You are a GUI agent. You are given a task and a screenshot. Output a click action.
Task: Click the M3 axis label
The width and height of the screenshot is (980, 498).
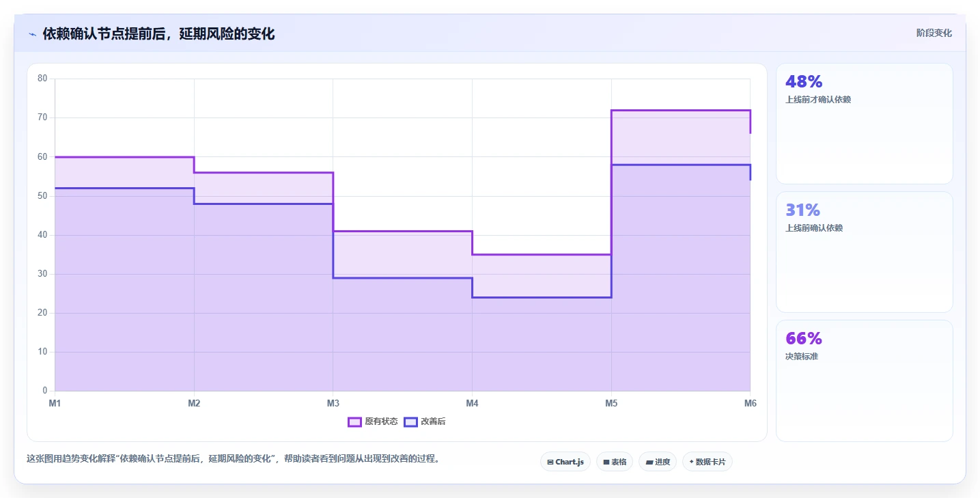(333, 403)
